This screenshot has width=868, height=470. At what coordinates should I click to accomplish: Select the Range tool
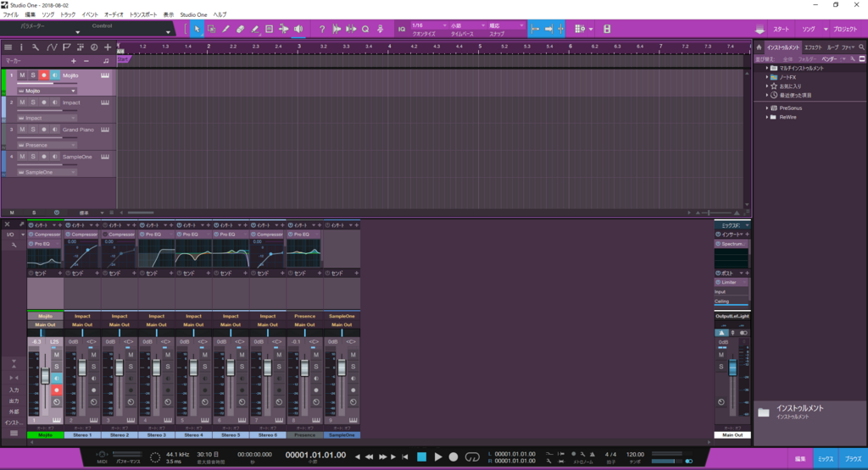[211, 29]
